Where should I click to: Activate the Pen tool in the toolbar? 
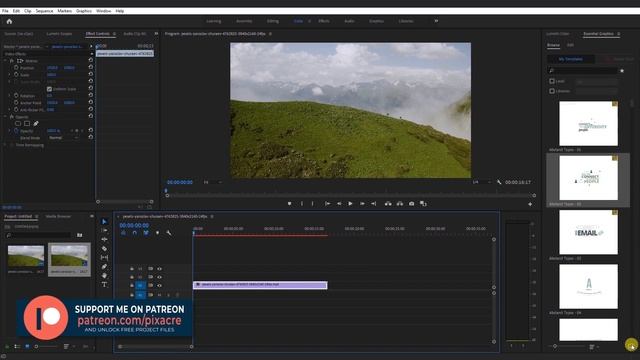pyautogui.click(x=104, y=267)
